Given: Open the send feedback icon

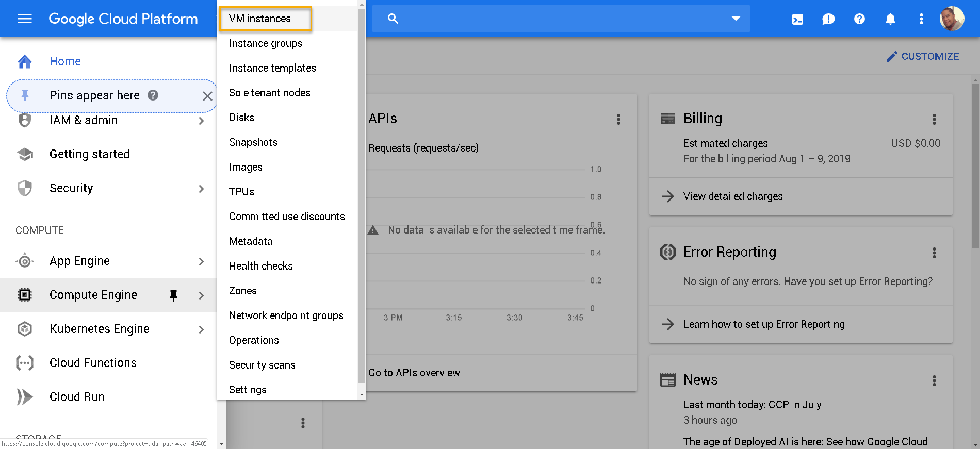Looking at the screenshot, I should [828, 19].
